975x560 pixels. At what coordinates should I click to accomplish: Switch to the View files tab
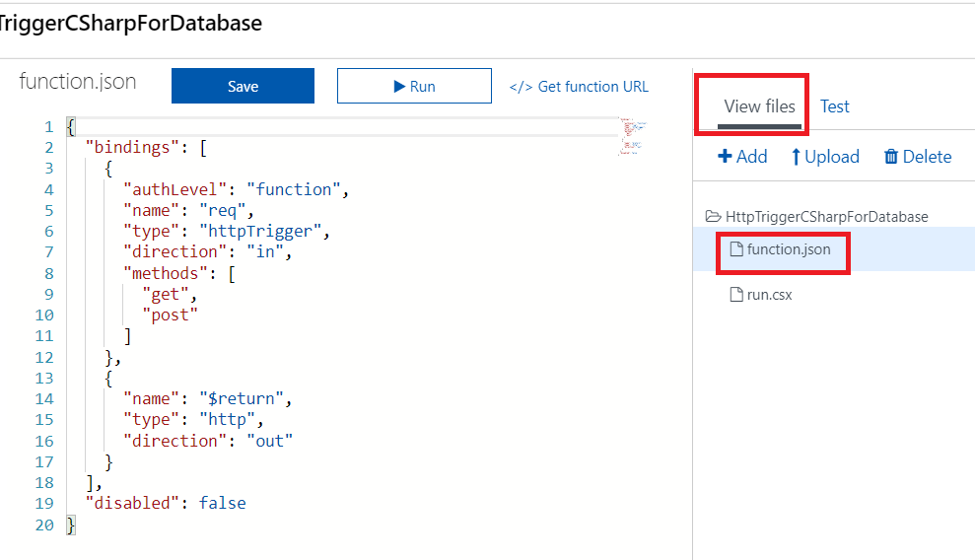[759, 106]
